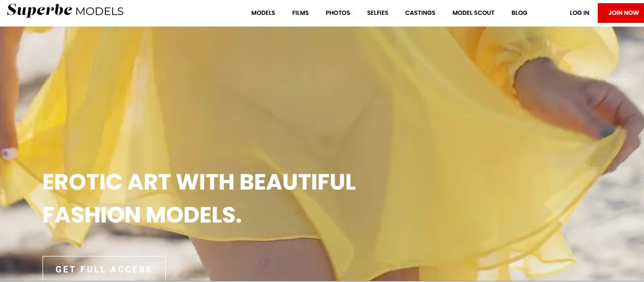Click the empty white header area after BLOG
This screenshot has width=644, height=282.
coord(548,13)
